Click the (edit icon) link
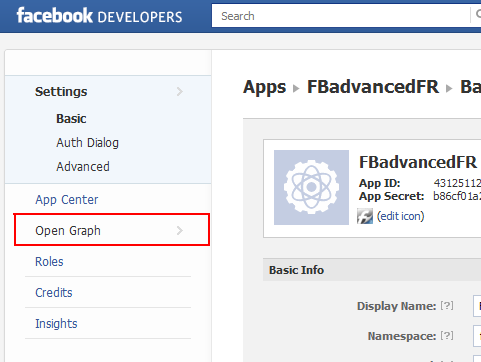This screenshot has height=362, width=481. tap(400, 216)
